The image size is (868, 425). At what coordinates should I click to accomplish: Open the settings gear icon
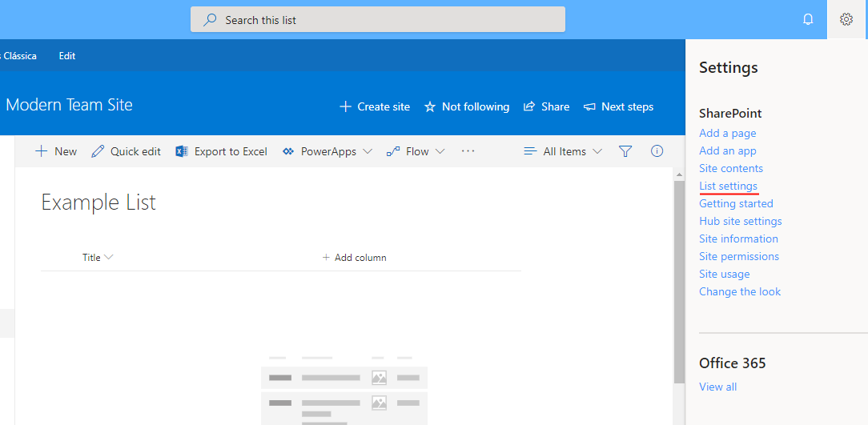pos(846,19)
